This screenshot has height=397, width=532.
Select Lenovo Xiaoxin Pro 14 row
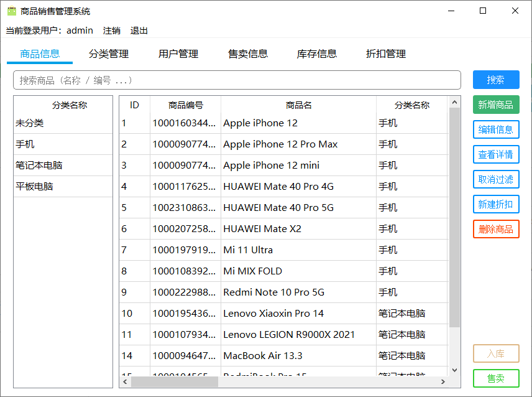(x=283, y=314)
